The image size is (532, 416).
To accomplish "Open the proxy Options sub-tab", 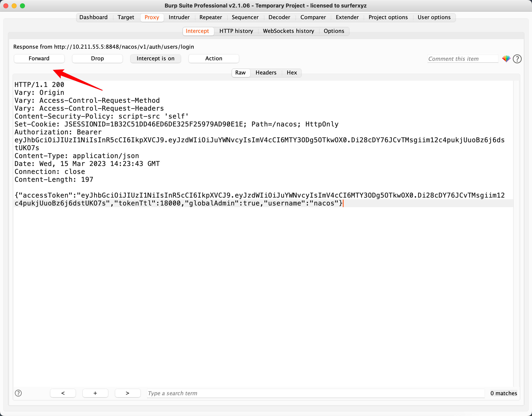I will pos(334,31).
